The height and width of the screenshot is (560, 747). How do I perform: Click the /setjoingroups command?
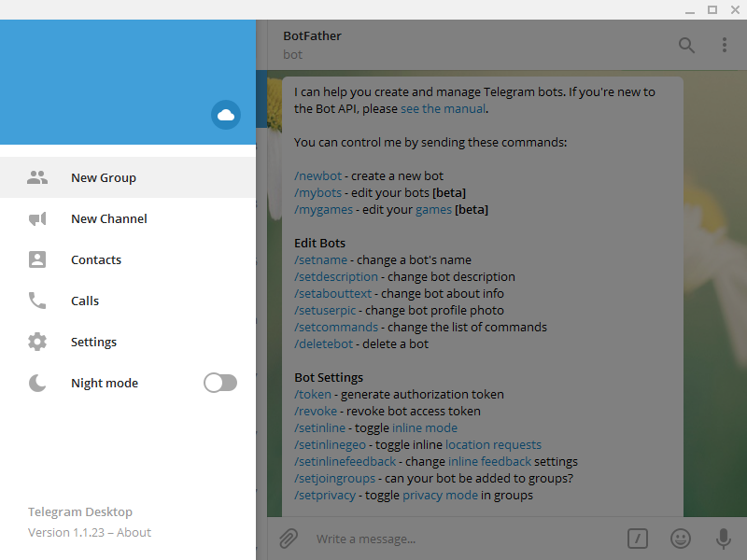pyautogui.click(x=334, y=478)
